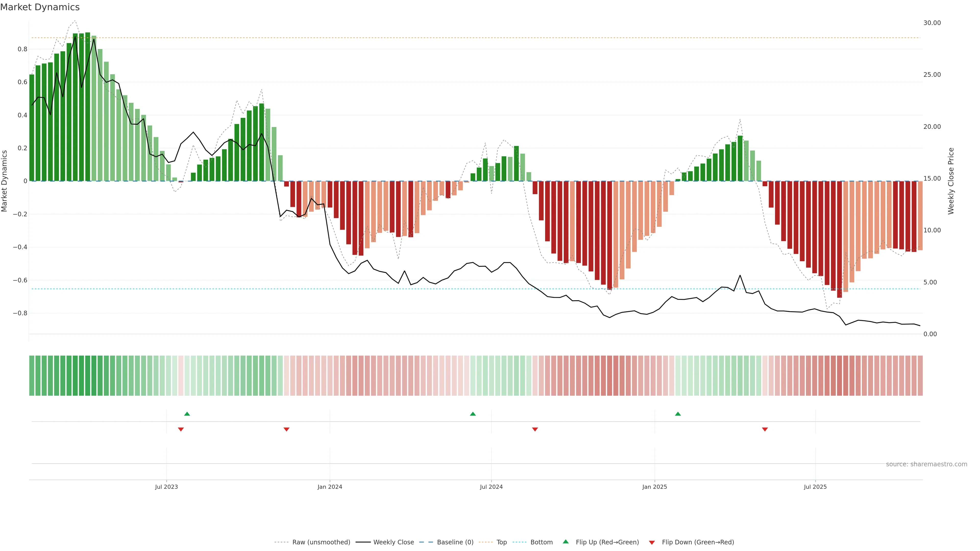This screenshot has height=551, width=980.
Task: Click the Flip Up green triangle legend icon
Action: 566,542
